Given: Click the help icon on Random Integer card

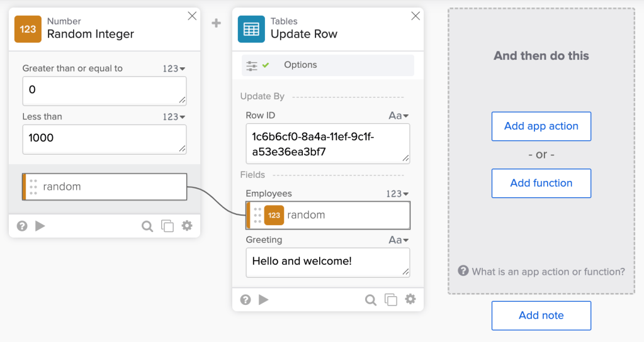Looking at the screenshot, I should click(22, 226).
